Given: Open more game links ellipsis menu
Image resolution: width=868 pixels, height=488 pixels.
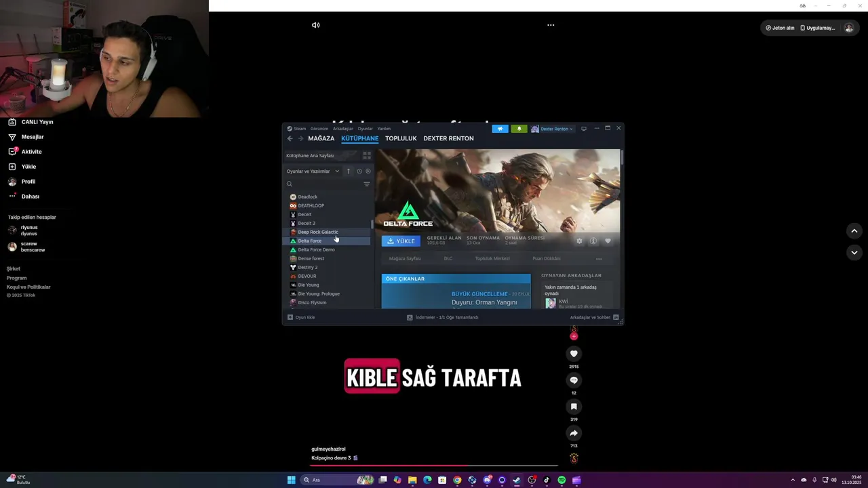Looking at the screenshot, I should coord(599,259).
